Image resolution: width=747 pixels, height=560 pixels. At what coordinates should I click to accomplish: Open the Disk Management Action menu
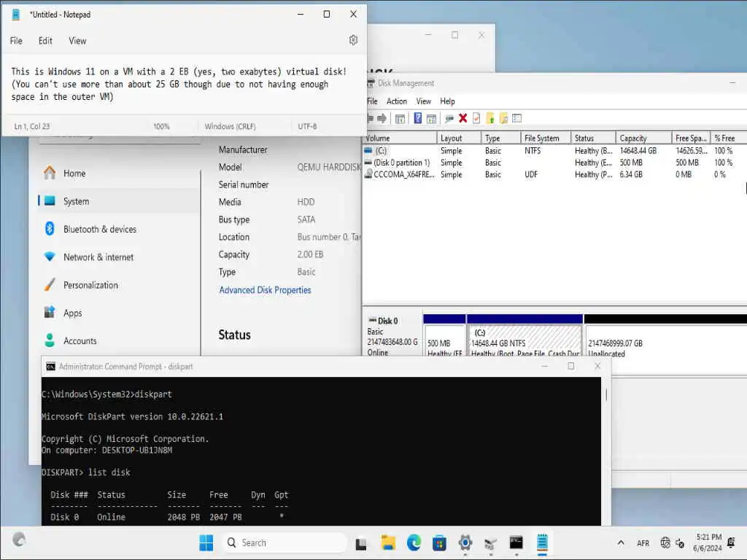tap(397, 101)
